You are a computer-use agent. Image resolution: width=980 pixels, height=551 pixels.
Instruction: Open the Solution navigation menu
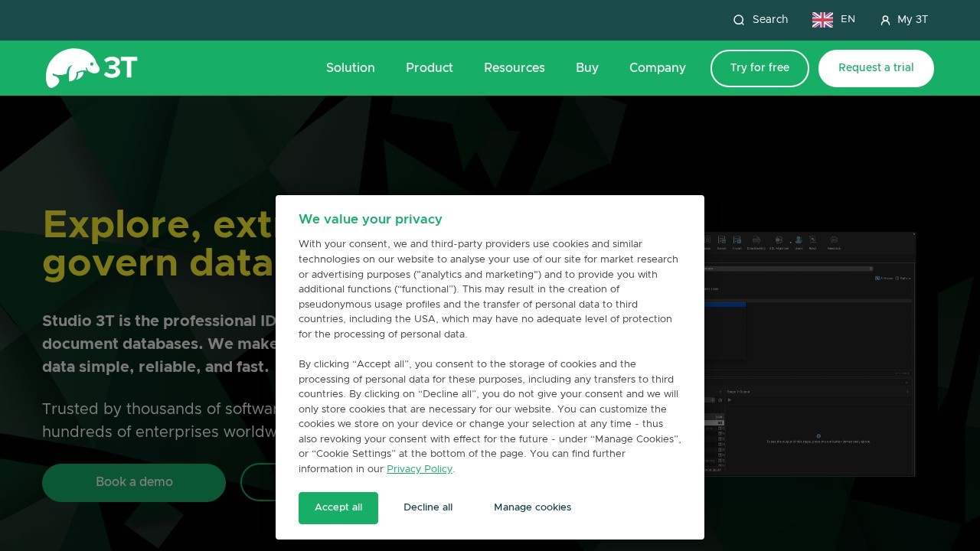(x=350, y=68)
